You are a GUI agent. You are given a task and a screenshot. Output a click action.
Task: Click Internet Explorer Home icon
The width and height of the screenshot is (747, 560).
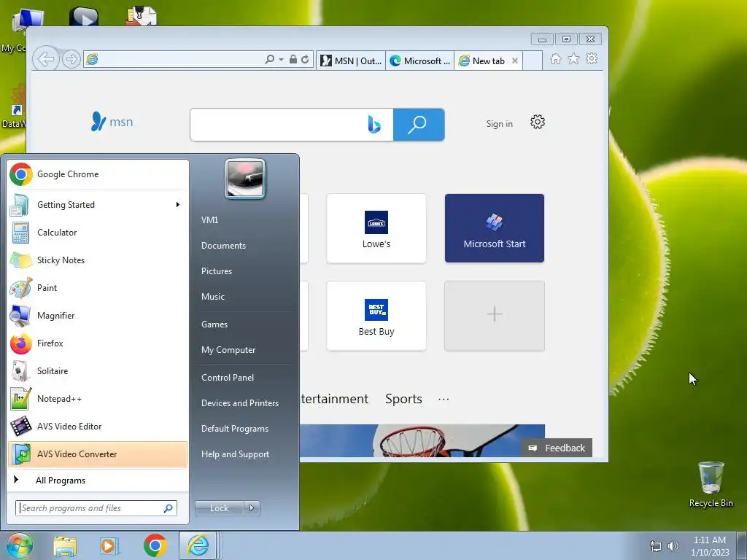click(x=555, y=58)
